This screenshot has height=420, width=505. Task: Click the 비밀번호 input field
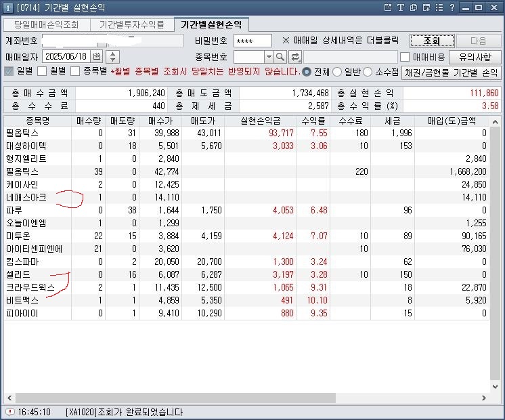(x=252, y=41)
